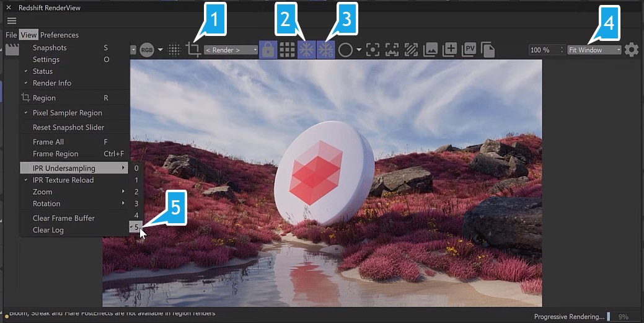Viewport: 644px width, 323px height.
Task: Click the dotted-grid icon in the toolbar
Action: [174, 50]
